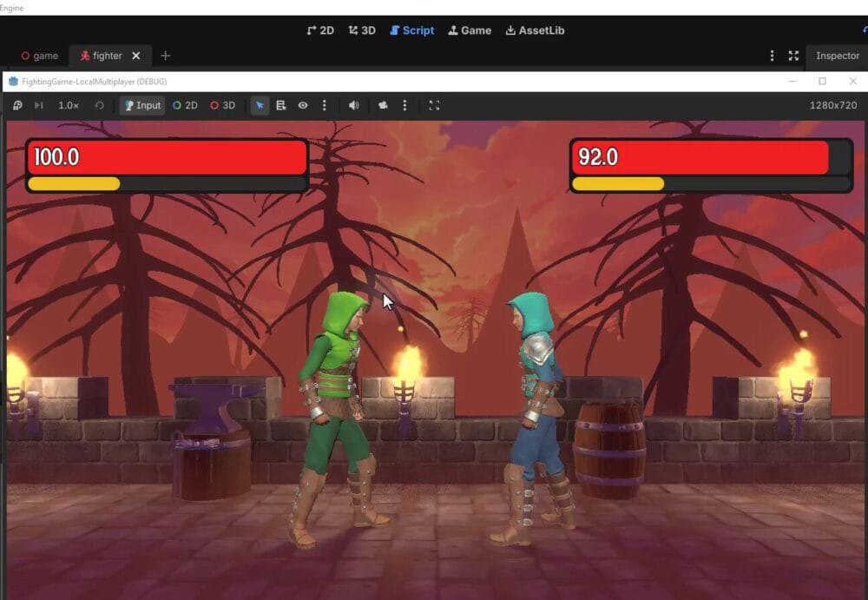Open the 1.0x game speed selector

tap(69, 105)
